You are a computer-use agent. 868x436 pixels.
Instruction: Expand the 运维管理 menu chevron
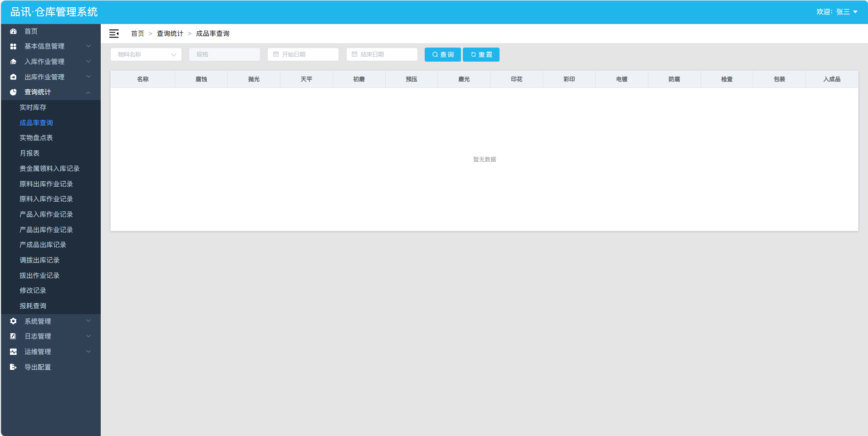(x=88, y=352)
